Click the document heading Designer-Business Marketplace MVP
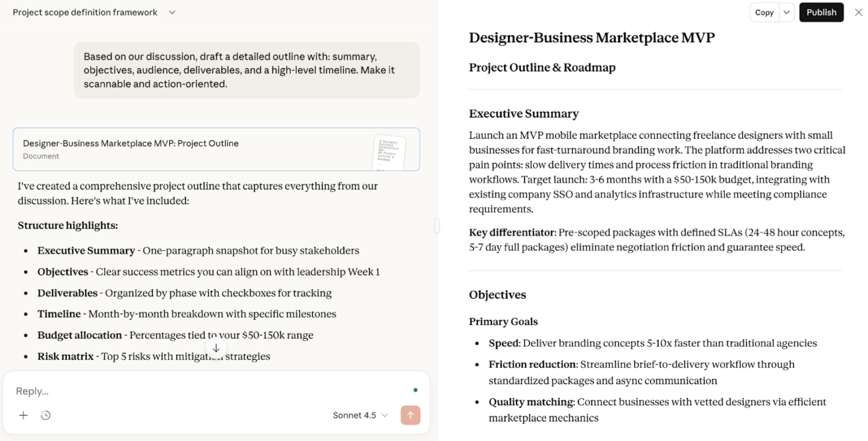Image resolution: width=868 pixels, height=441 pixels. (x=591, y=37)
